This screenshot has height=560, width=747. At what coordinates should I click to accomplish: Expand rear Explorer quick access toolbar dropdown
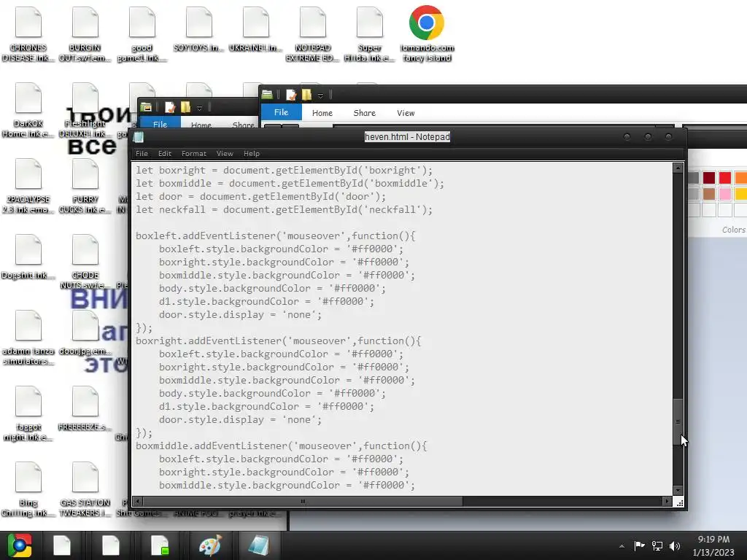[x=200, y=108]
